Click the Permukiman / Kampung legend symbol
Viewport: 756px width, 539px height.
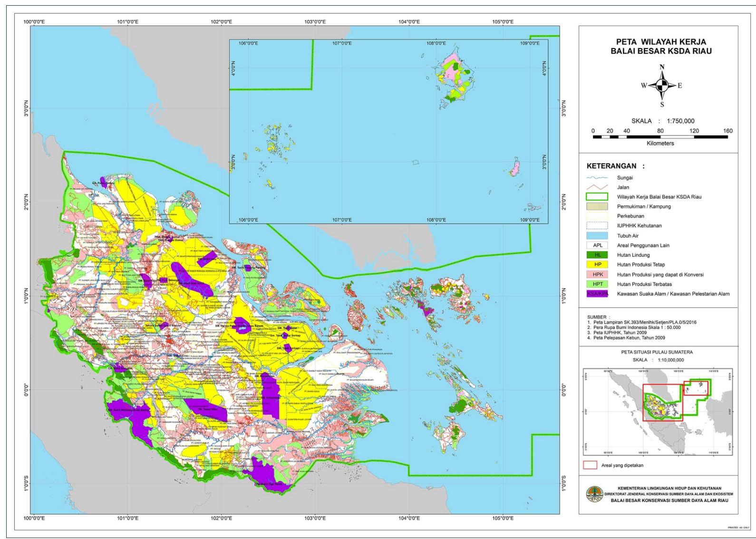point(597,206)
